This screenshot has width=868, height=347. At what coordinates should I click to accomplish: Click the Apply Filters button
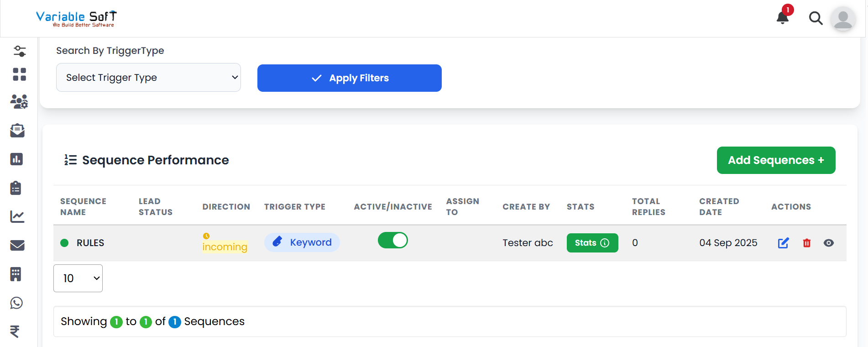[x=349, y=78]
